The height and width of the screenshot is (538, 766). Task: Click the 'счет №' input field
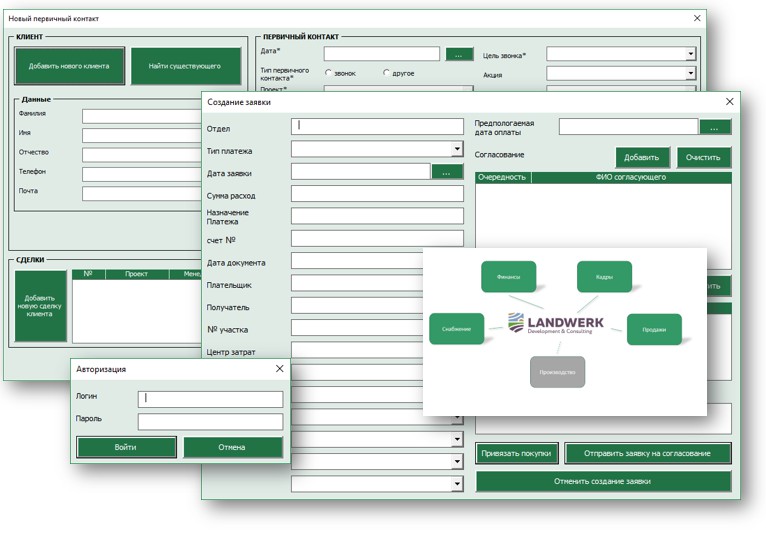click(x=377, y=238)
